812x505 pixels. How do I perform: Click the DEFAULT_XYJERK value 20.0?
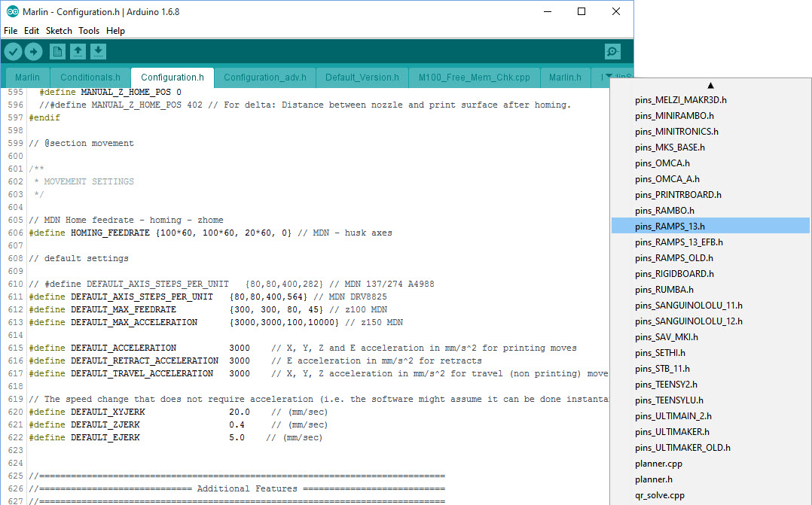240,412
